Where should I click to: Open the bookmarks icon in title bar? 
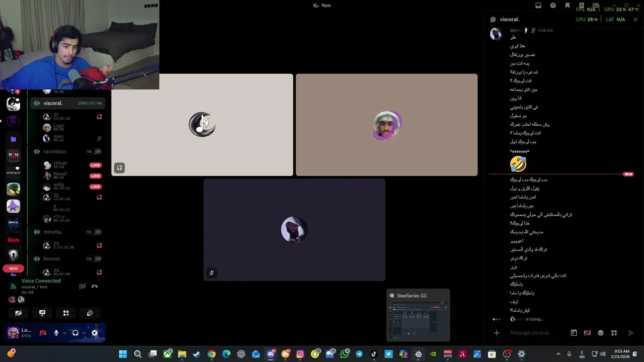(568, 6)
